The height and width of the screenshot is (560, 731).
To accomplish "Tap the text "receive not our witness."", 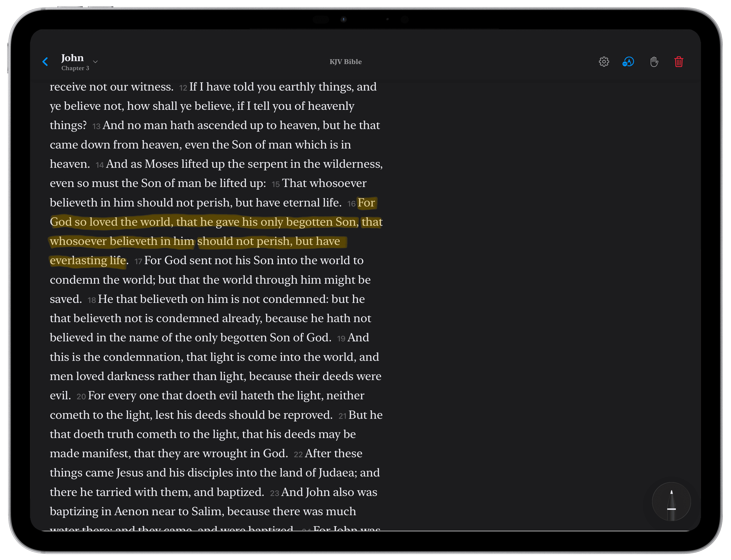I will pyautogui.click(x=111, y=87).
